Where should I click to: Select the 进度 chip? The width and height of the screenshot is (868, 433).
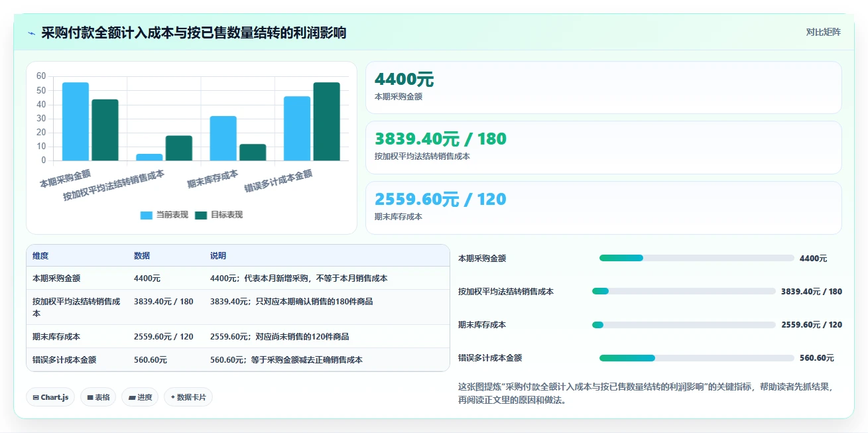tap(140, 397)
